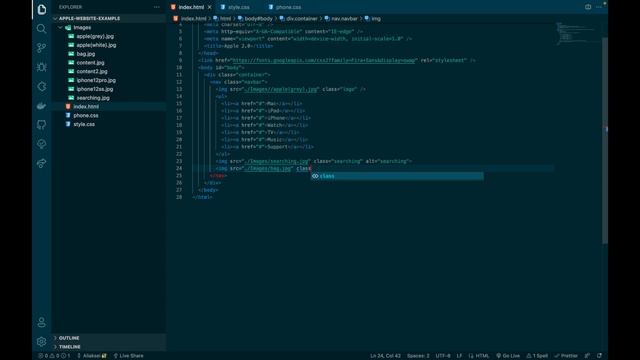
Task: Click the editor vertical scrollbar
Action: 605,141
